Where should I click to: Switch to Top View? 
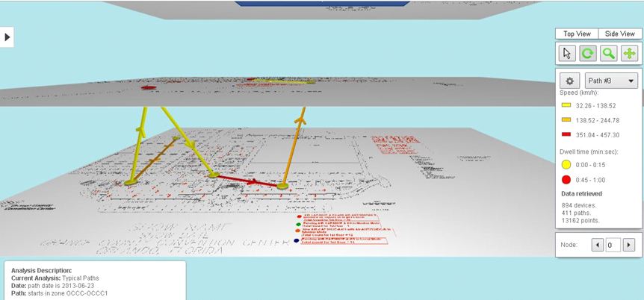[577, 34]
